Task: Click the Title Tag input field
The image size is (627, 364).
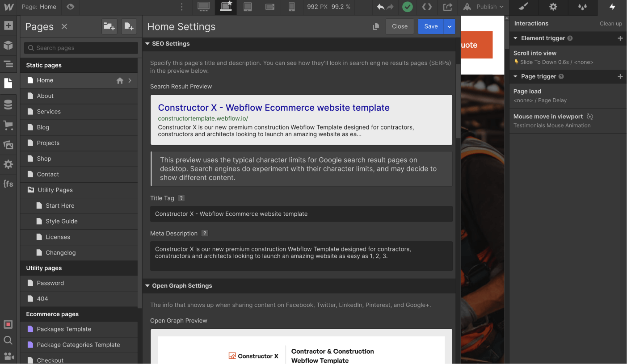Action: pos(301,214)
